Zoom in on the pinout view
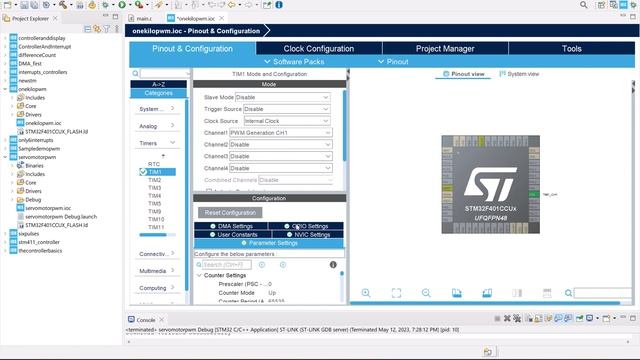 [366, 293]
